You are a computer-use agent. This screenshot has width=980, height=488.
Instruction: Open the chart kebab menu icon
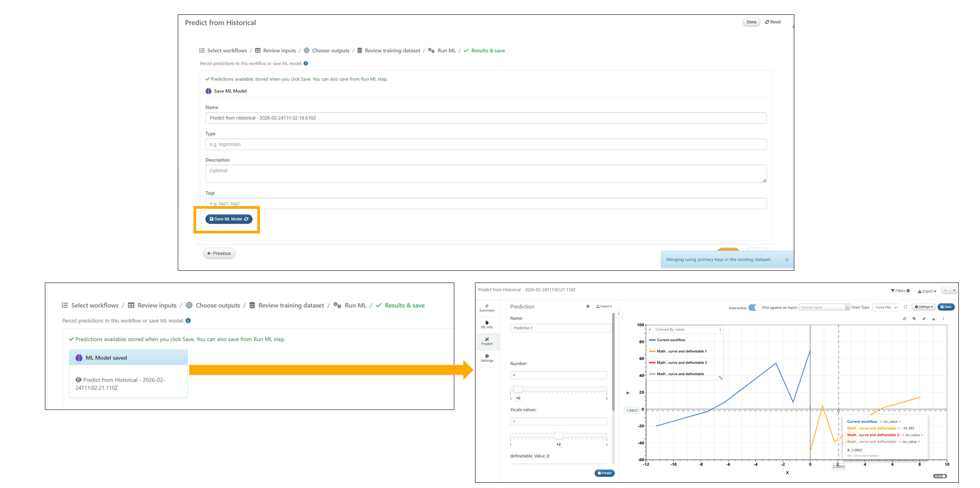[943, 319]
